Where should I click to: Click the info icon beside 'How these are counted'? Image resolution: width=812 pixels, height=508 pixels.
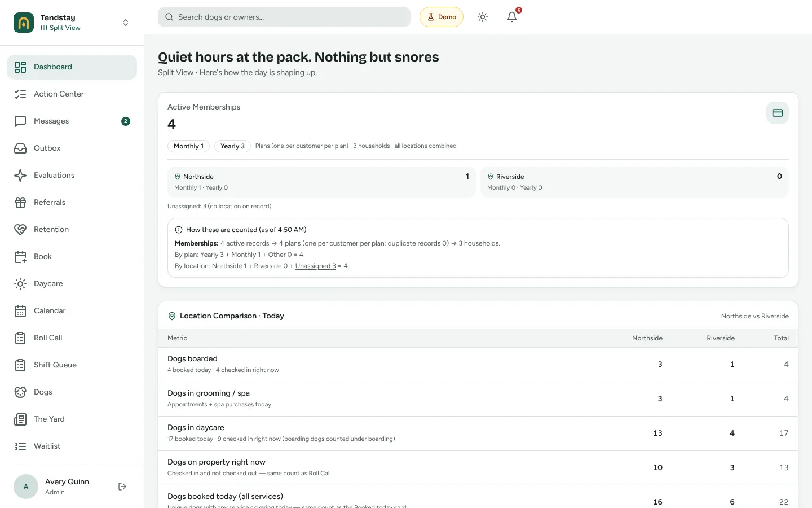click(179, 230)
